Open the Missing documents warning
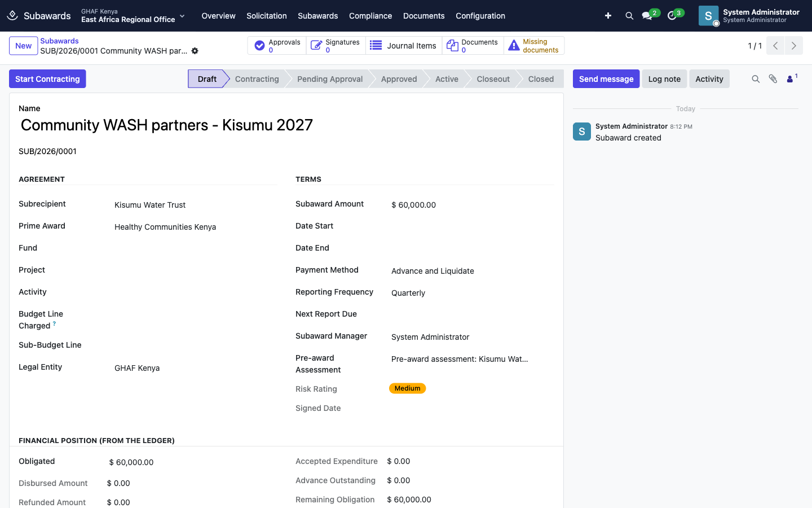This screenshot has width=812, height=508. [533, 46]
